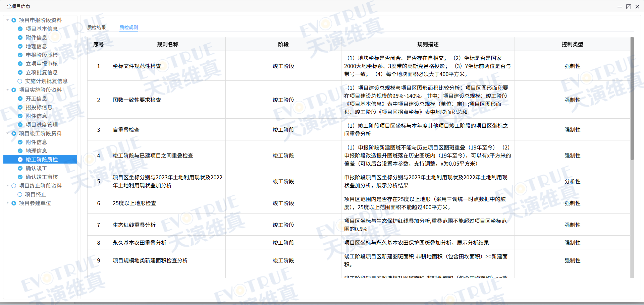Click the status icon beside 招投标信息
Image resolution: width=644 pixels, height=305 pixels.
tap(20, 107)
